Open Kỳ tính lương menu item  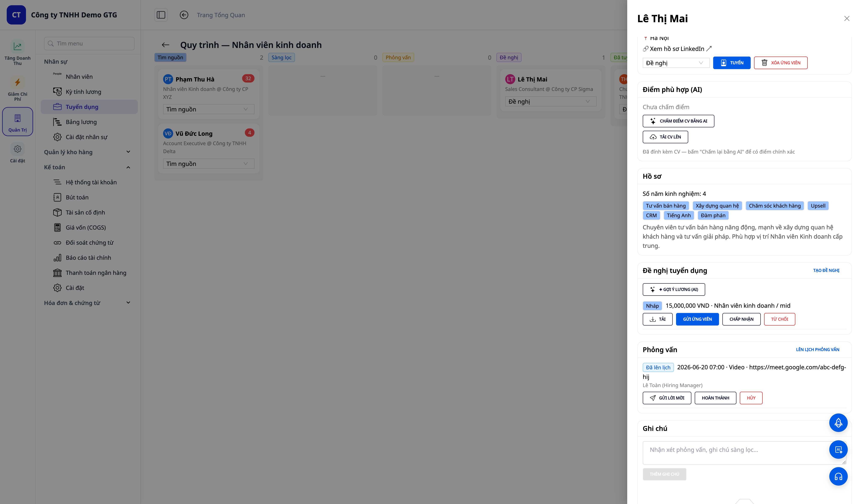[x=89, y=92]
